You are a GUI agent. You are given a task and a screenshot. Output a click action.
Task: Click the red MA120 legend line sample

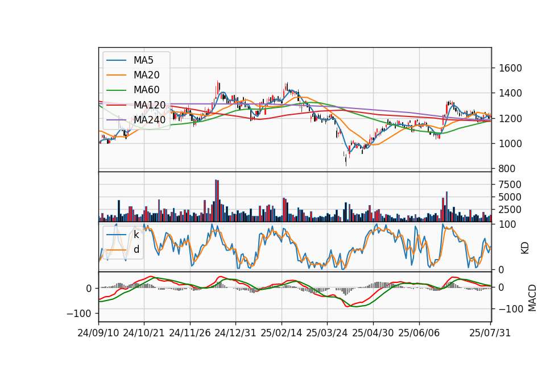coord(116,105)
